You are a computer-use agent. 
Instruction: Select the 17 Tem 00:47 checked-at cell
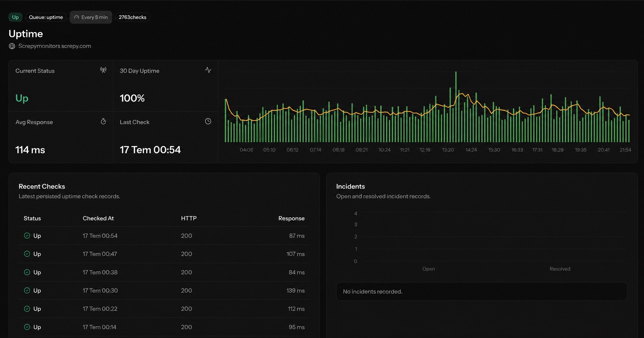point(100,254)
